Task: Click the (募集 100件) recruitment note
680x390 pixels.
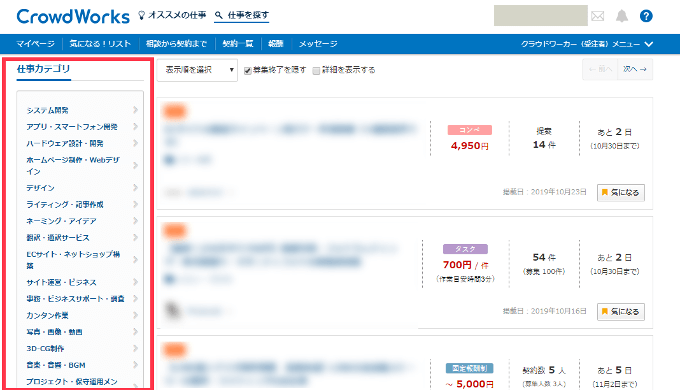Action: pos(544,272)
